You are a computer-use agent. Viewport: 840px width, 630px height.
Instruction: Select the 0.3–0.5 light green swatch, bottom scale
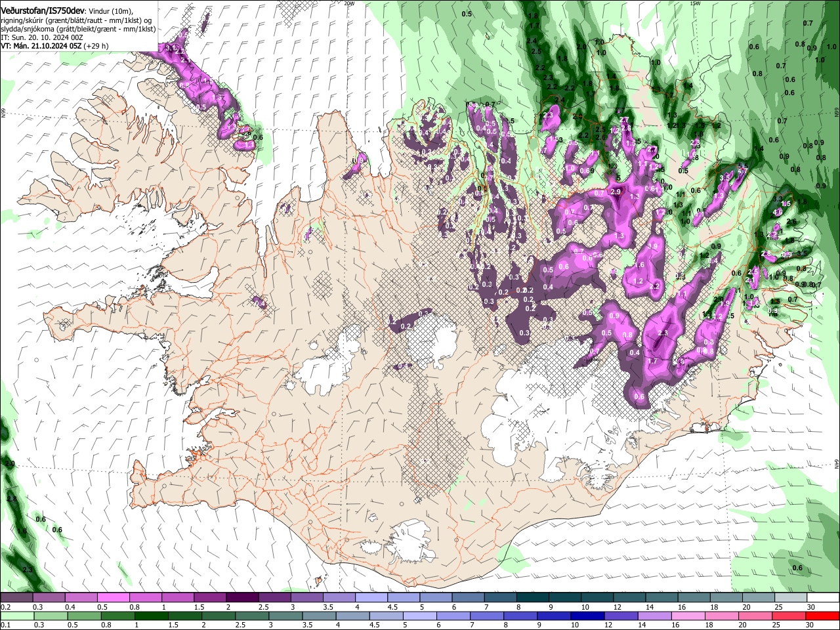(51, 616)
